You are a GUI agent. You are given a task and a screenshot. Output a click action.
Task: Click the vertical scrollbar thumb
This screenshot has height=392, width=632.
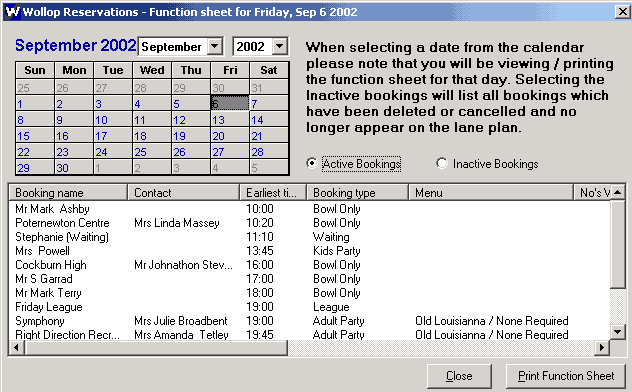click(618, 244)
